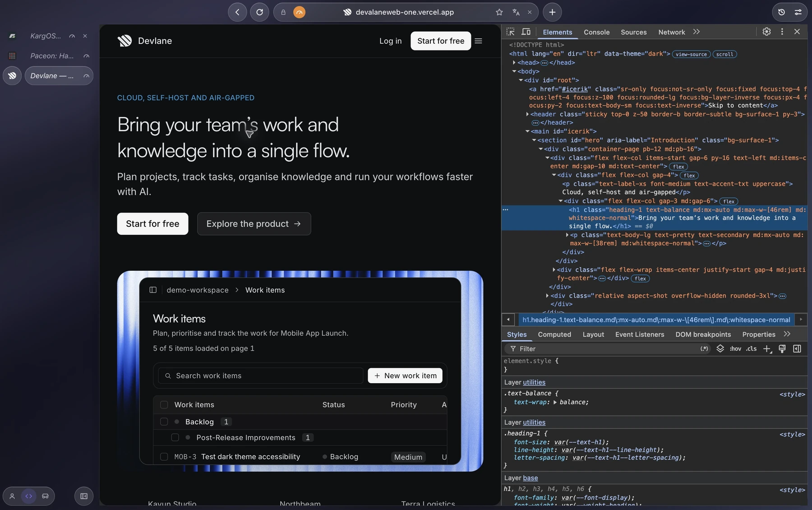The image size is (812, 510).
Task: Expand the header sticky element node
Action: point(527,114)
